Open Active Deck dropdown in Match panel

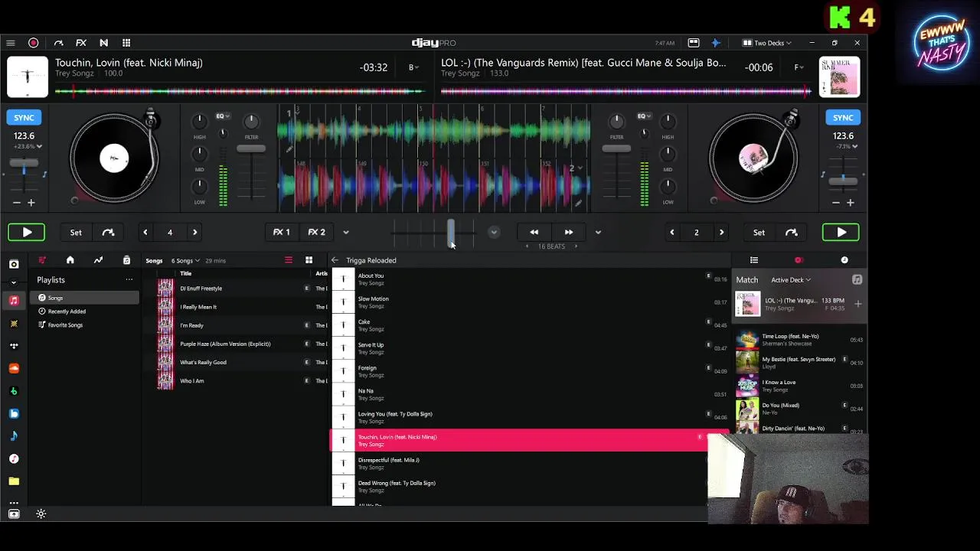[x=791, y=280]
